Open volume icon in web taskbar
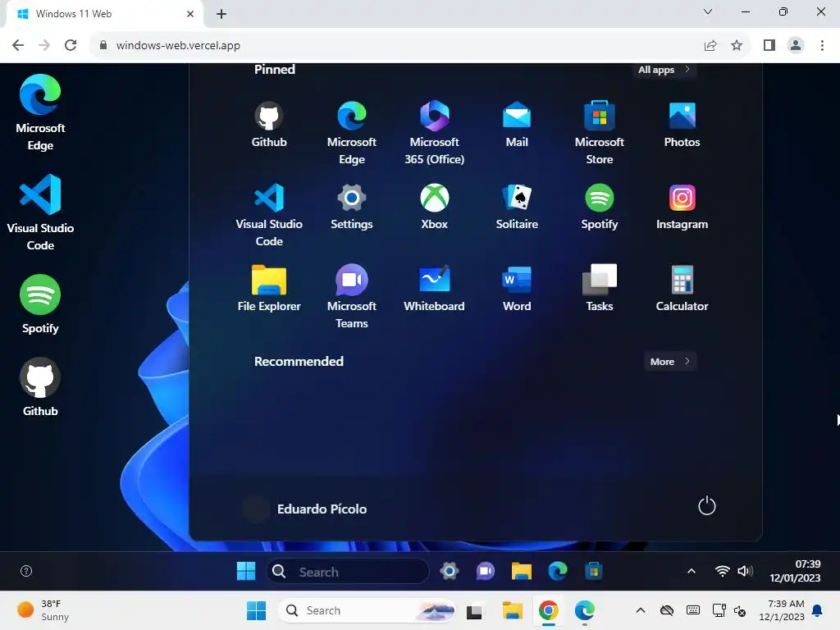Image resolution: width=840 pixels, height=630 pixels. pos(745,571)
